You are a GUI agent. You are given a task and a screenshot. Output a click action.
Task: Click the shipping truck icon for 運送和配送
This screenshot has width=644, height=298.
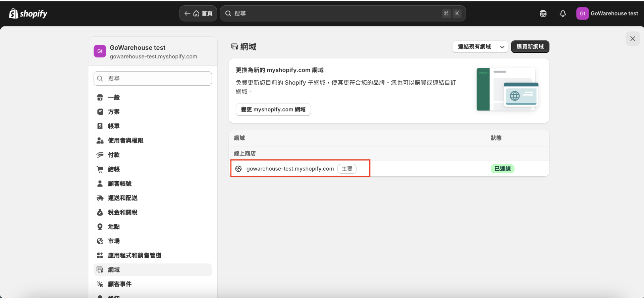[x=100, y=198]
